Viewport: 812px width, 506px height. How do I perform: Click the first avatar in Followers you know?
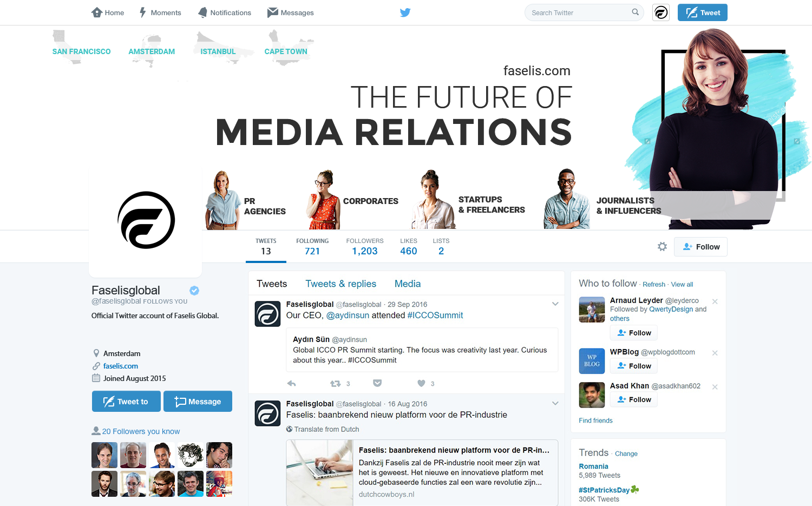(x=104, y=455)
